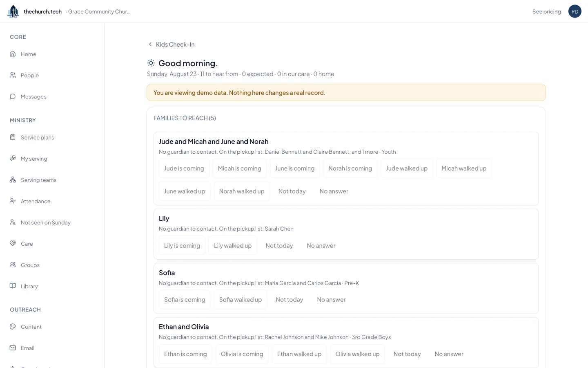Click the Messages chat bubble icon
588x368 pixels.
(13, 96)
